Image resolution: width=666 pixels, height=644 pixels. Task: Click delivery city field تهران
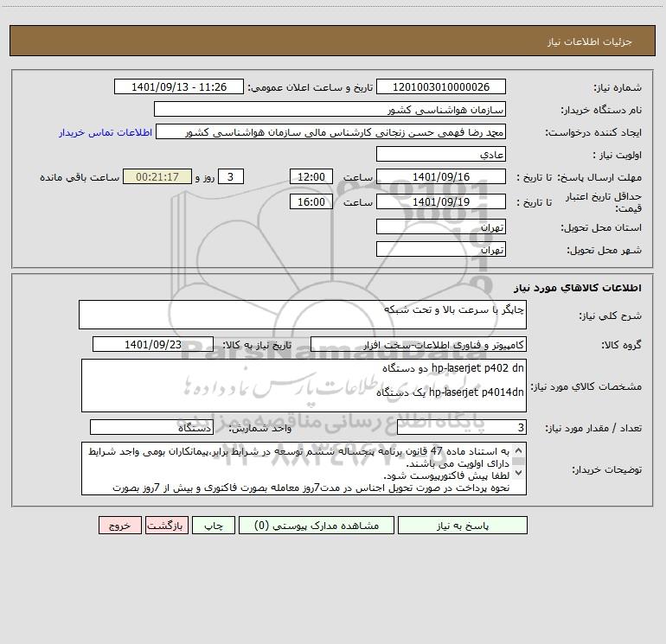click(x=441, y=249)
